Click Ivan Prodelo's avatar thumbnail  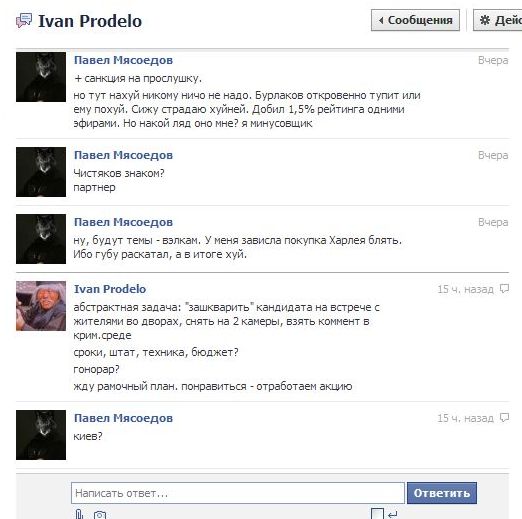(x=41, y=306)
